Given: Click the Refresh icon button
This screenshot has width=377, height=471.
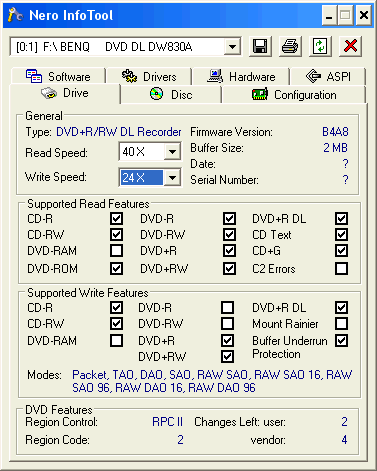Looking at the screenshot, I should click(320, 46).
